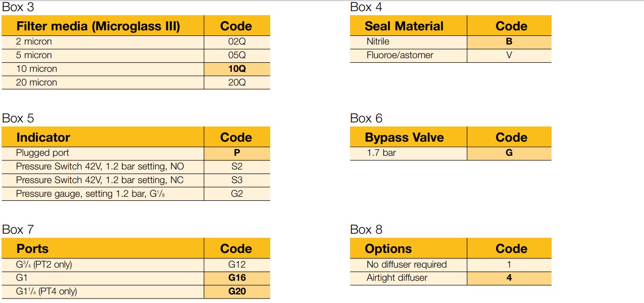Screen dimensions: 644x303
Task: Select the Plugged port indicator code P
Action: 237,153
